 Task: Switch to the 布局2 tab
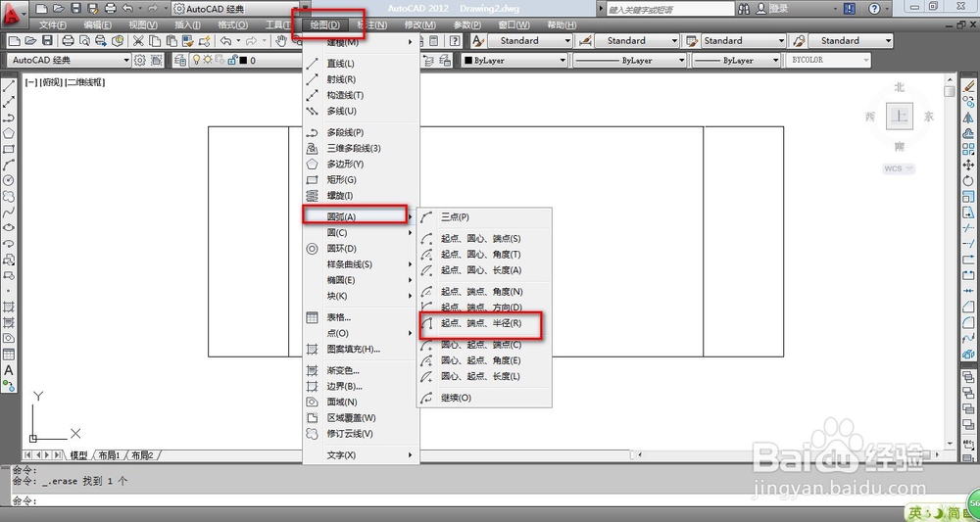click(x=142, y=455)
